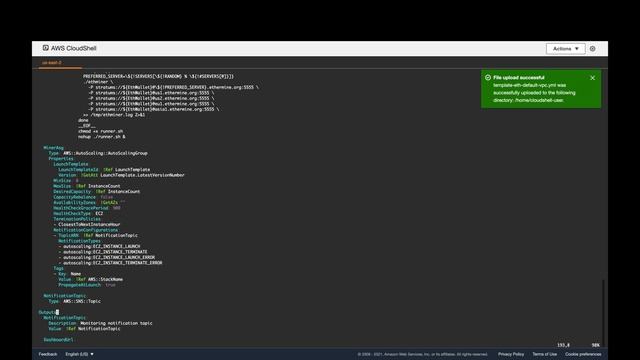Image resolution: width=640 pixels, height=360 pixels.
Task: Click 'LaunchTemplate.LatestVersionNumber' text
Action: [x=142, y=175]
